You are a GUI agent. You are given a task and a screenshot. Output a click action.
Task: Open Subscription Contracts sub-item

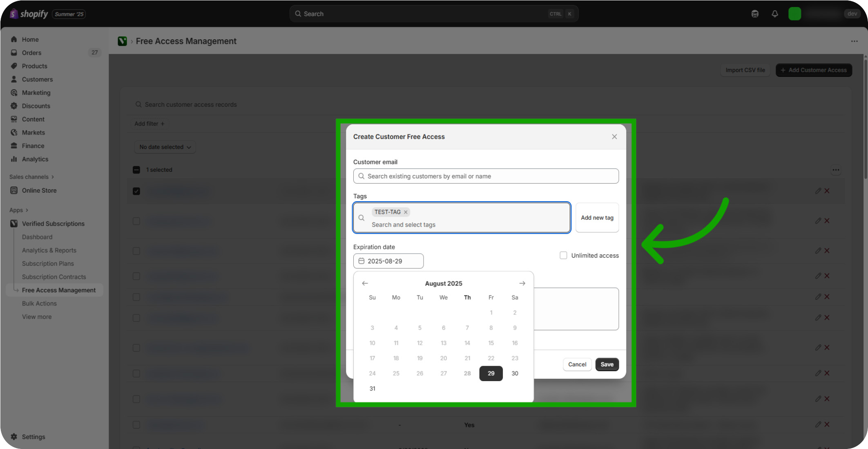[54, 277]
